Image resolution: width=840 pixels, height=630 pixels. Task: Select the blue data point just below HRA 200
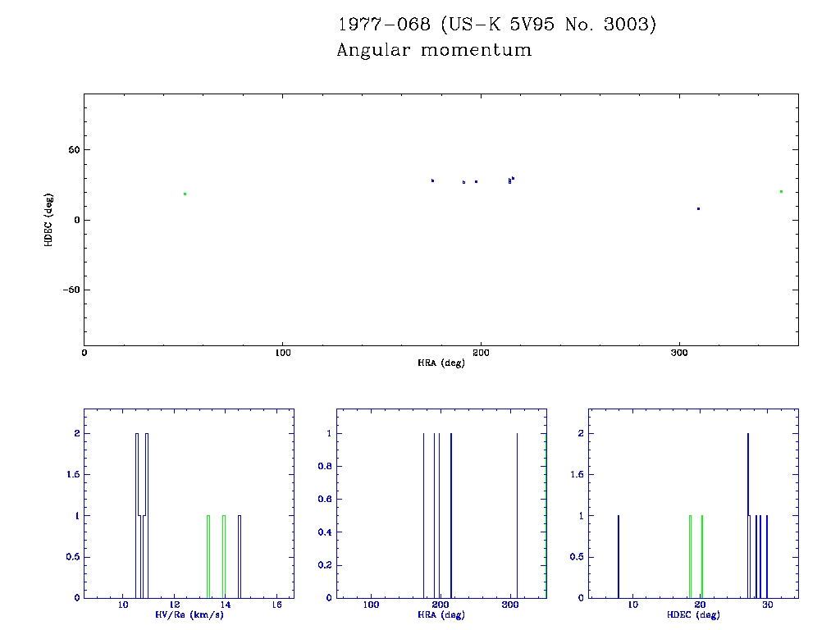pyautogui.click(x=476, y=181)
